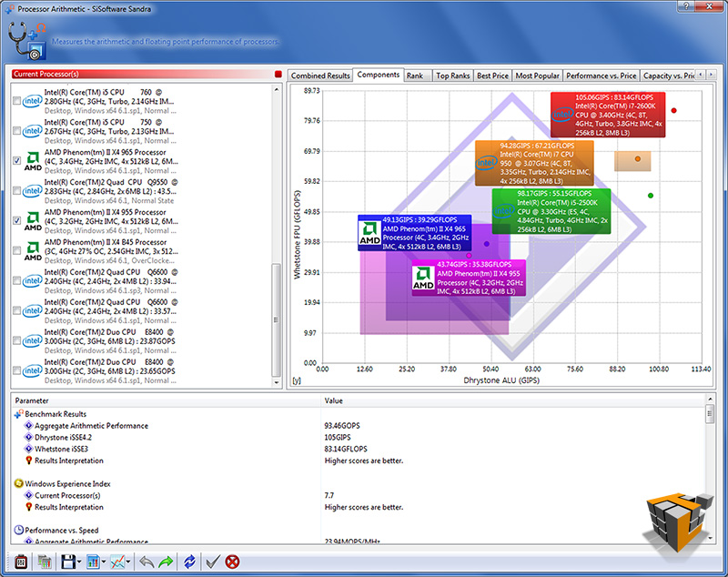Click the tab strip scroll-right arrow

tap(711, 75)
